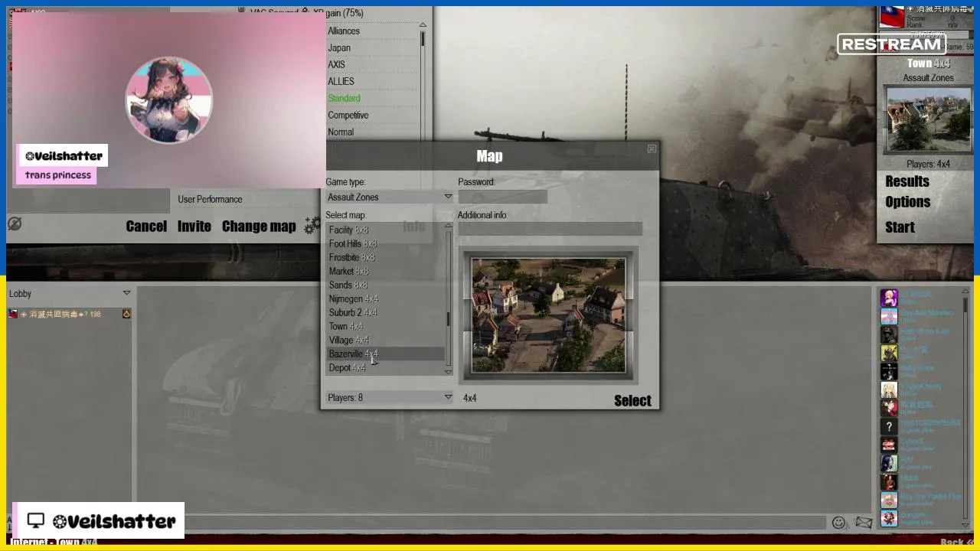Click the map list scrollbar thumb
This screenshot has height=551, width=980.
point(449,319)
